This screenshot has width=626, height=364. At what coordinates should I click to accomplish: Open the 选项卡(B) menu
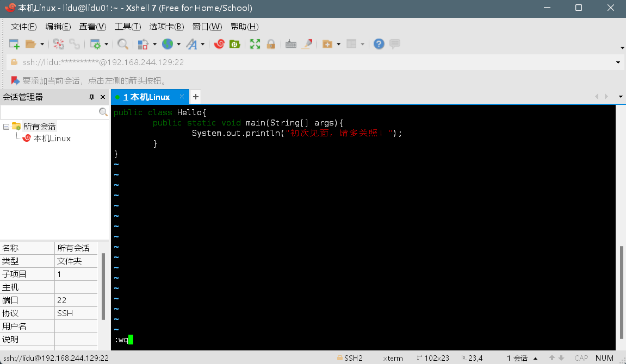coord(166,26)
